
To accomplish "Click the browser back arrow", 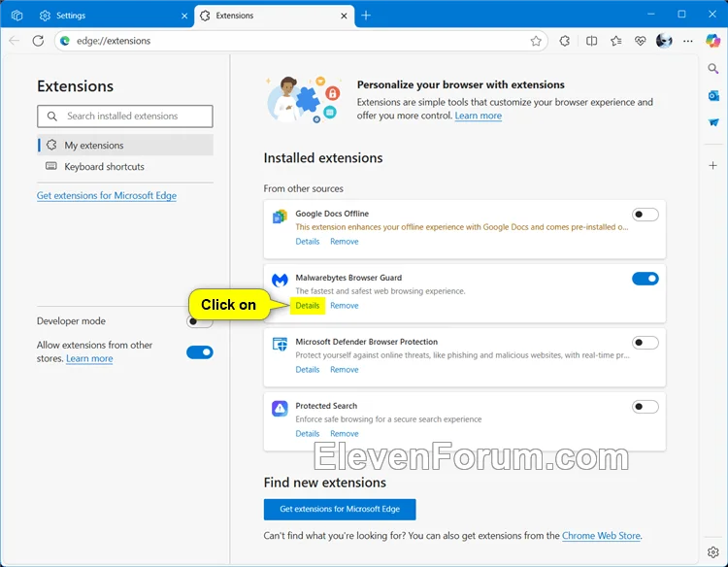I will point(15,41).
